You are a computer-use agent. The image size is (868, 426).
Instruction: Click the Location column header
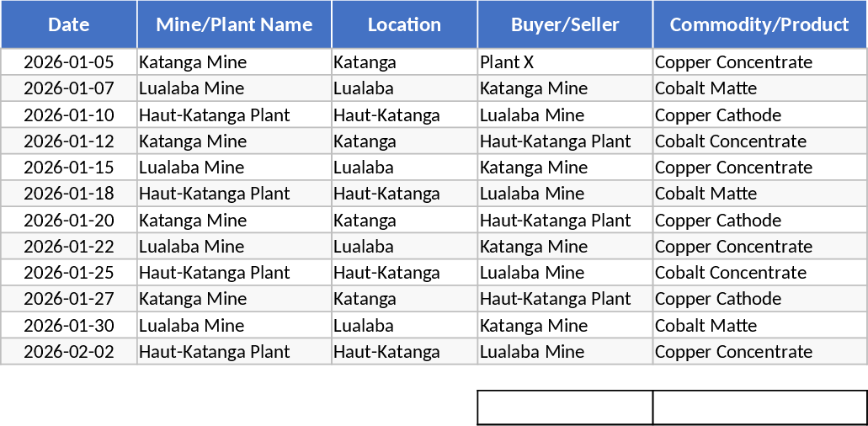coord(404,24)
